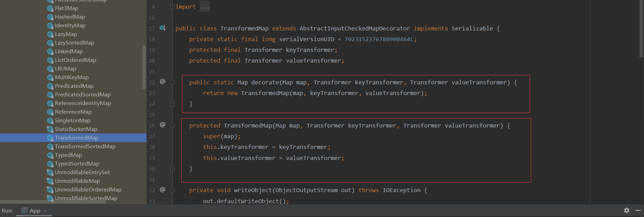Expand the collapsed import block
Viewport: 644px width, 217px height.
(172, 7)
